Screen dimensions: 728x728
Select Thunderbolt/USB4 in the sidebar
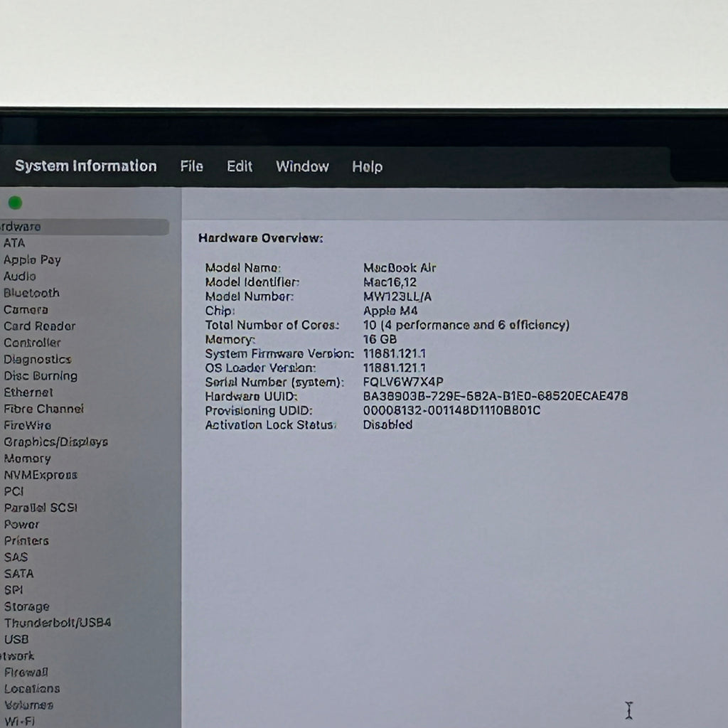coord(58,623)
